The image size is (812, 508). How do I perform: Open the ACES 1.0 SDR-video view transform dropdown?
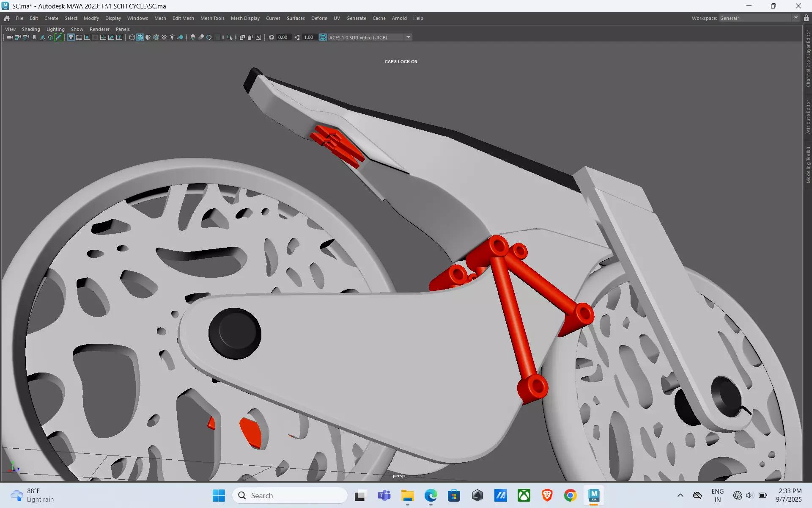click(x=370, y=37)
